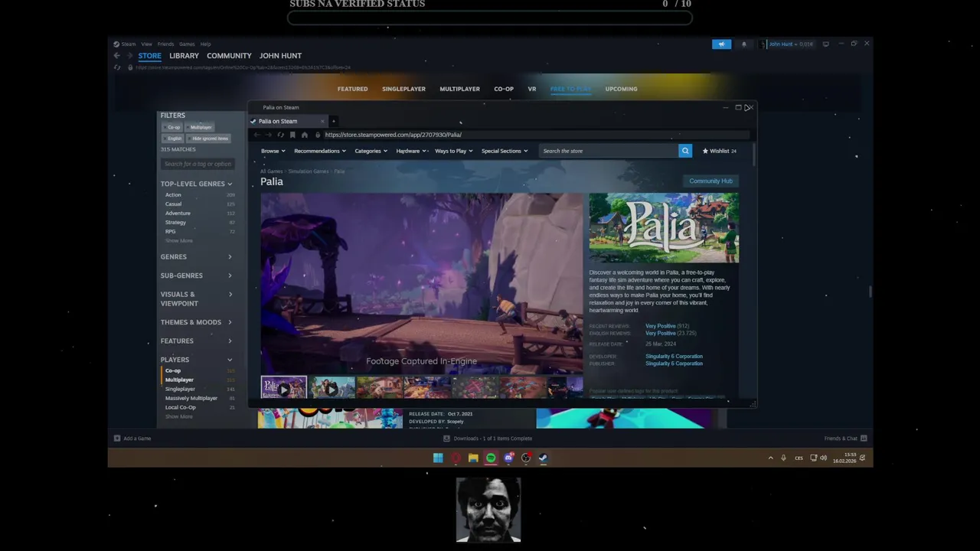Click the forward arrow in Steam main window
This screenshot has height=551, width=980.
129,56
